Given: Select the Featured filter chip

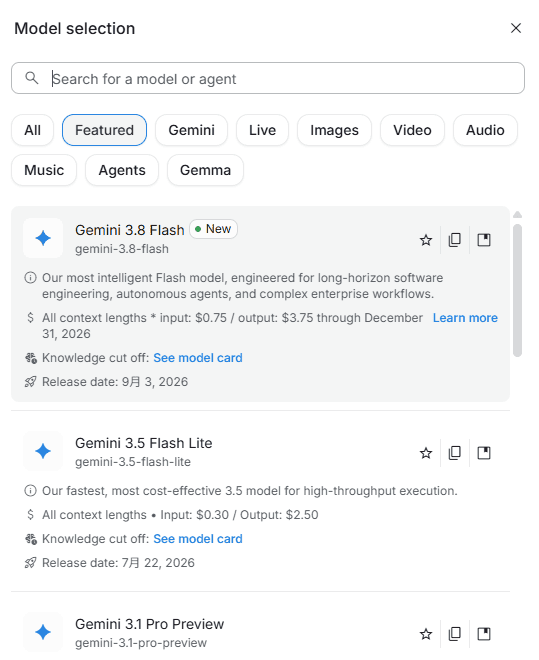Looking at the screenshot, I should [x=104, y=130].
